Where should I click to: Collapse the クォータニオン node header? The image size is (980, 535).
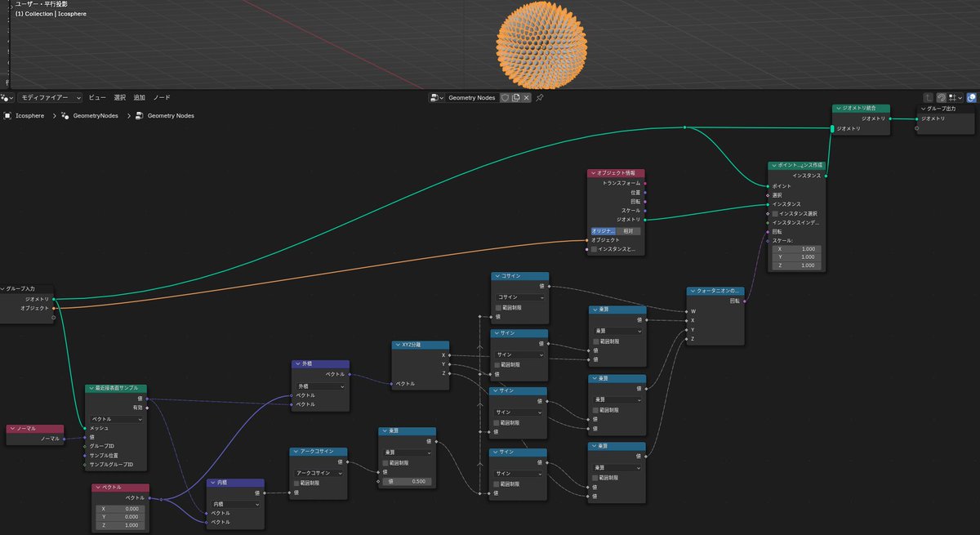click(692, 291)
